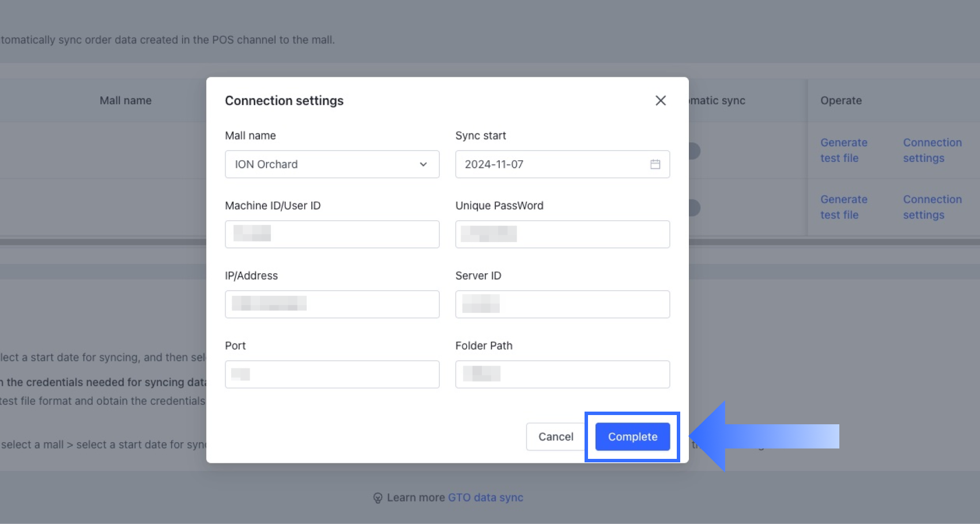This screenshot has width=980, height=524.
Task: Toggle automatic sync switch in first row
Action: tap(695, 151)
